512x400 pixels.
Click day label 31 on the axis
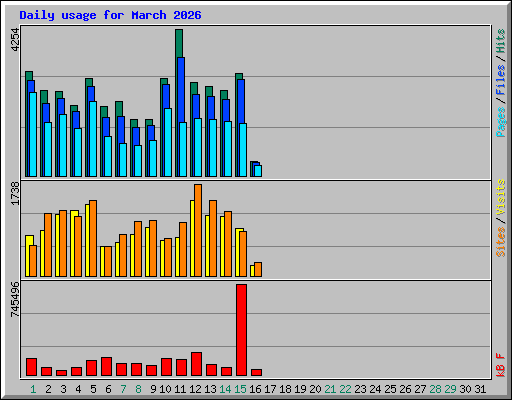tap(480, 389)
